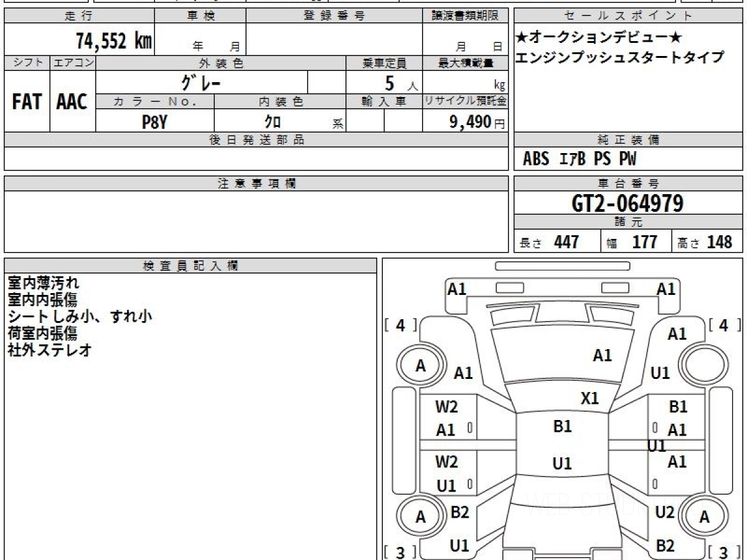Click the 車台番号 header

628,184
